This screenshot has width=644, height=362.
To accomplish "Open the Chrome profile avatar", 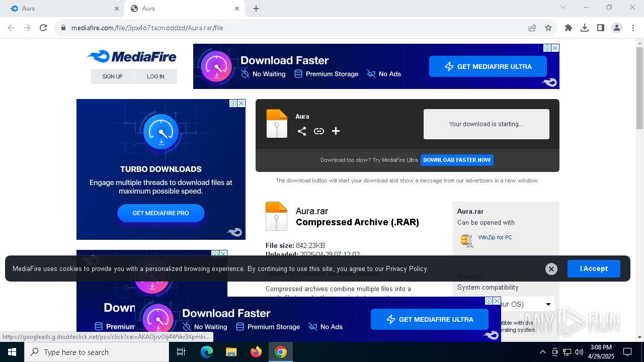I will tap(617, 28).
